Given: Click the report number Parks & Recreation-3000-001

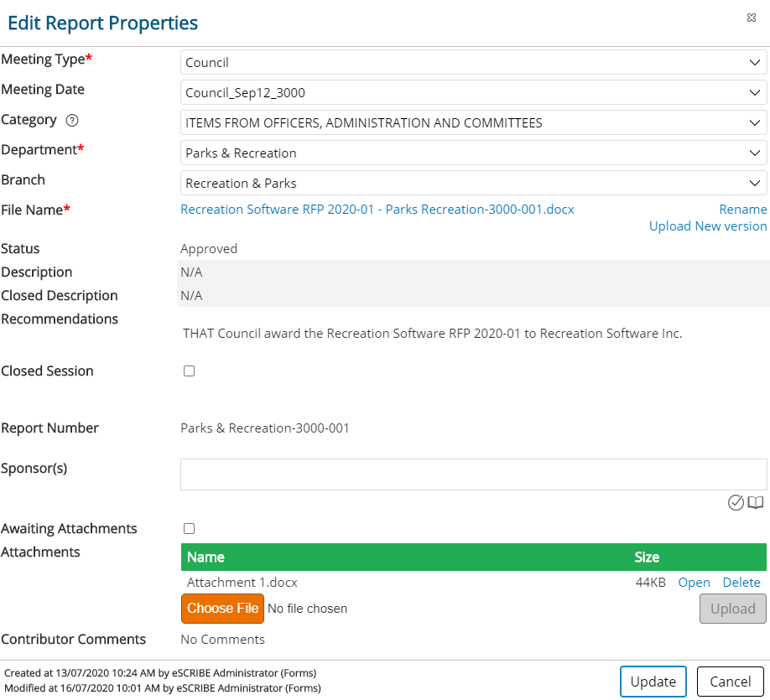Looking at the screenshot, I should pos(265,428).
